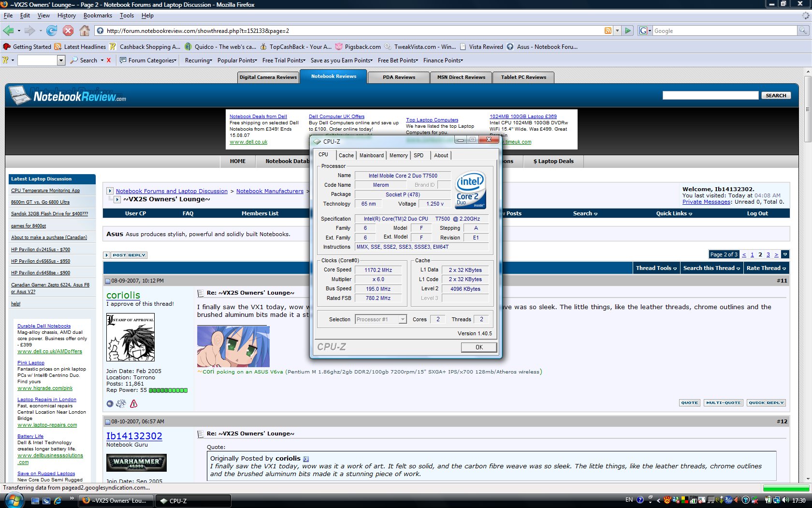Click red X on points toolbar
This screenshot has height=508, width=812.
click(x=109, y=60)
